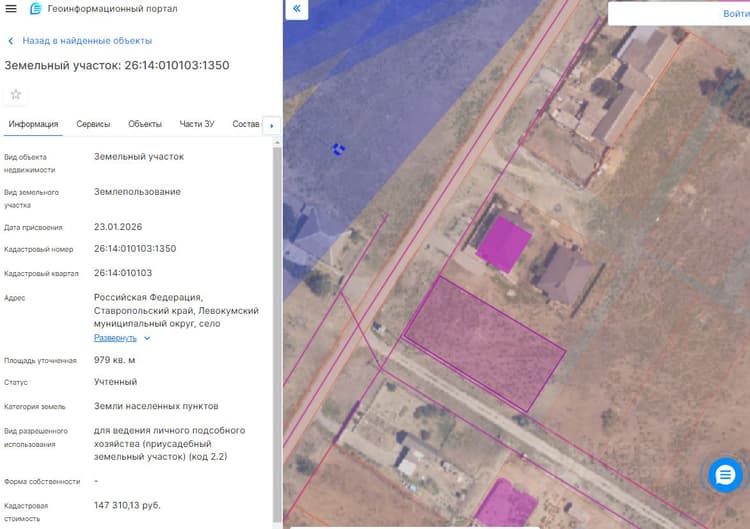Click the Категория земель label
The image size is (750, 529).
coord(34,407)
